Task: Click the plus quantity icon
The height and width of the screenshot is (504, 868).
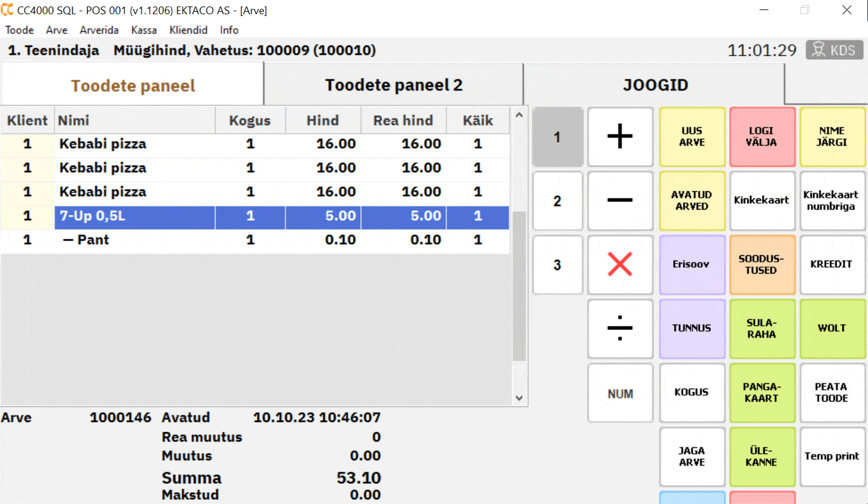Action: [x=620, y=137]
